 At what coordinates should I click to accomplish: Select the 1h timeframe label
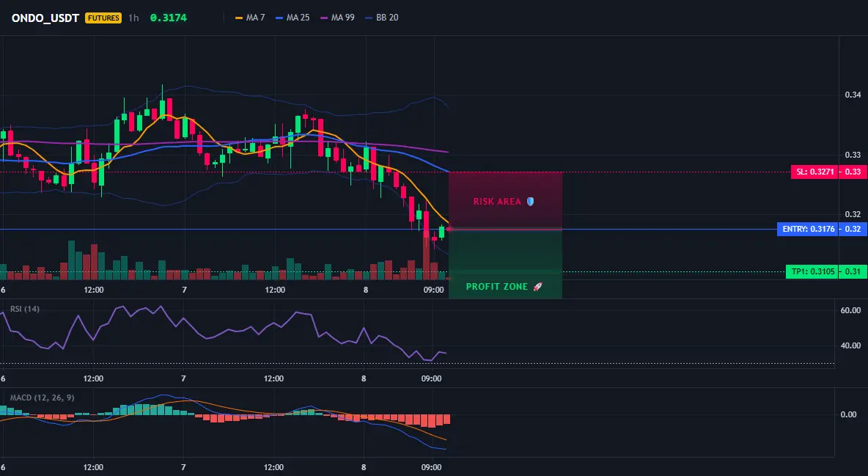click(133, 18)
